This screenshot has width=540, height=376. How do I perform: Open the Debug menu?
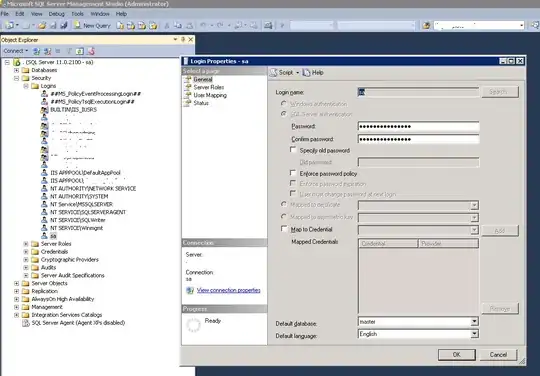(56, 14)
